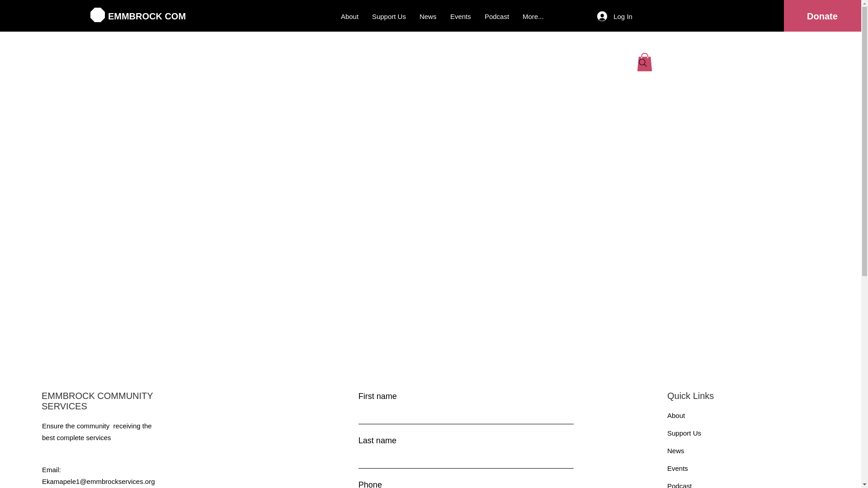The width and height of the screenshot is (868, 488).
Task: Open the About menu item
Action: pyautogui.click(x=349, y=17)
